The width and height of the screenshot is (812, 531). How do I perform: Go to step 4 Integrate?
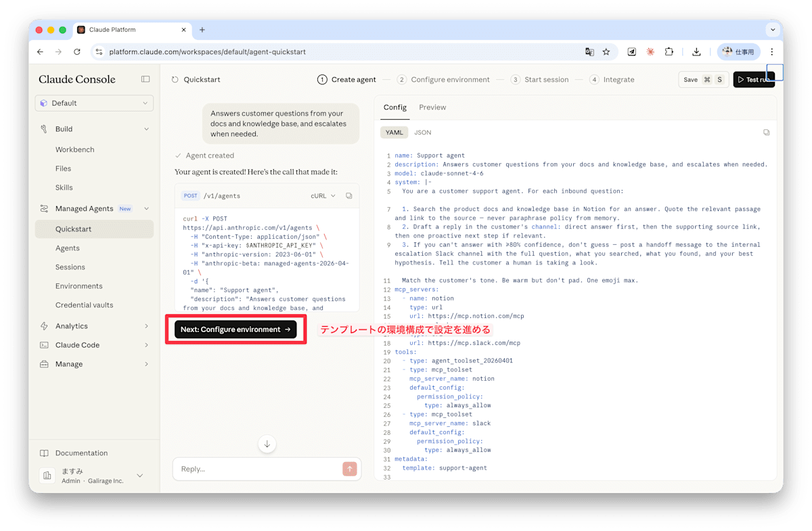[x=612, y=79]
